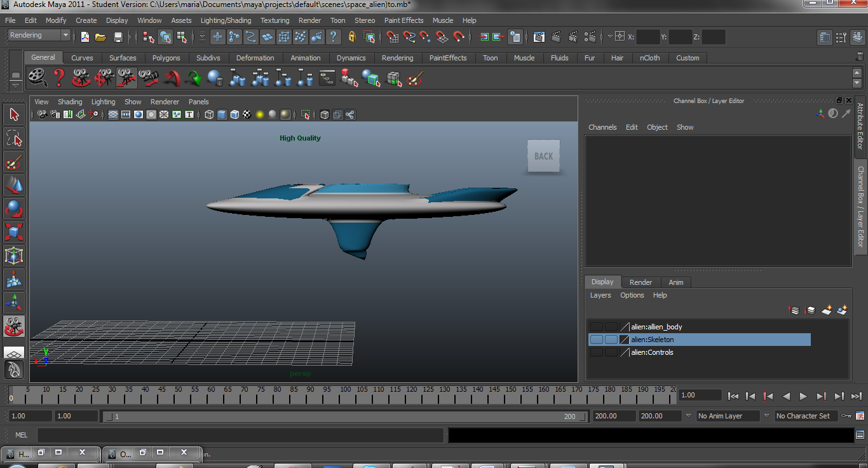Click the BACK view cube face
The height and width of the screenshot is (468, 868).
(543, 156)
